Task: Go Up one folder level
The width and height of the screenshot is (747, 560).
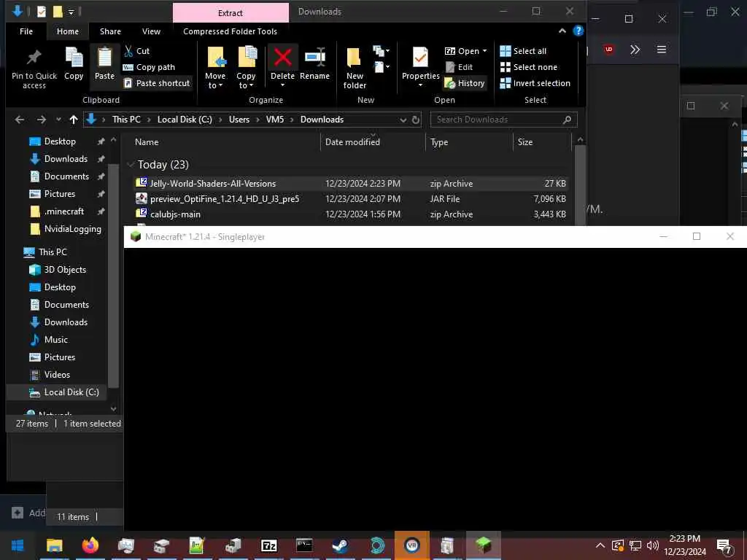Action: 74,120
